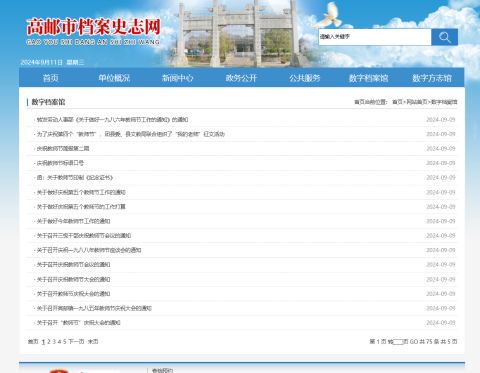Screen dimensions: 480x373
Task: Open the first article in the list
Action: click(x=112, y=120)
